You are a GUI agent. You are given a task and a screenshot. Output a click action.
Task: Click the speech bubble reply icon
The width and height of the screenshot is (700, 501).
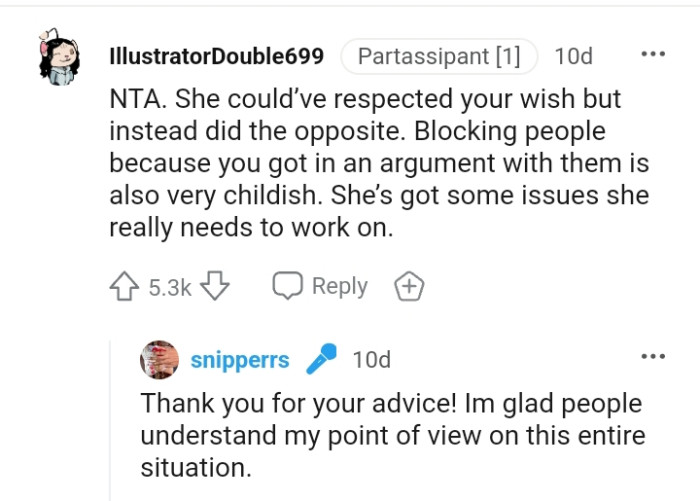click(x=288, y=287)
